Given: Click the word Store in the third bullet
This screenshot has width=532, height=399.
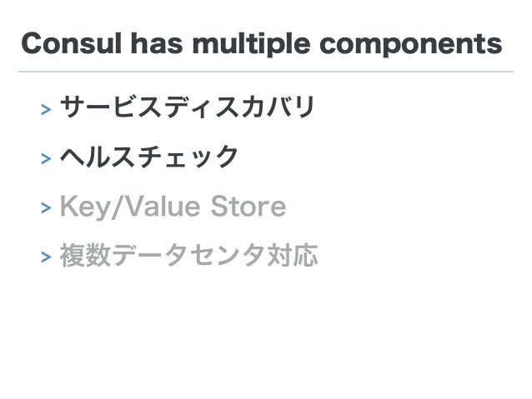Looking at the screenshot, I should [x=248, y=206].
